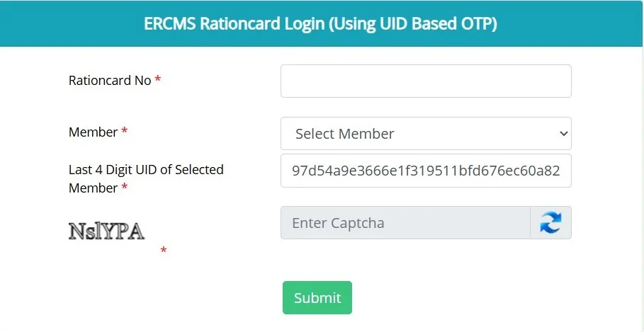Image resolution: width=644 pixels, height=332 pixels.
Task: Click the red asterisk beside Rationcard No
Action: point(157,81)
